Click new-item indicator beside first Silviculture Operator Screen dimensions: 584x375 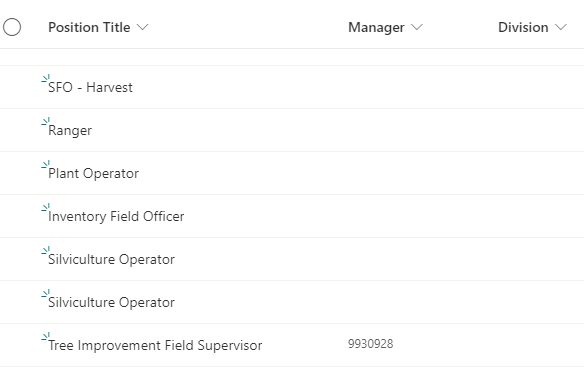tap(45, 250)
